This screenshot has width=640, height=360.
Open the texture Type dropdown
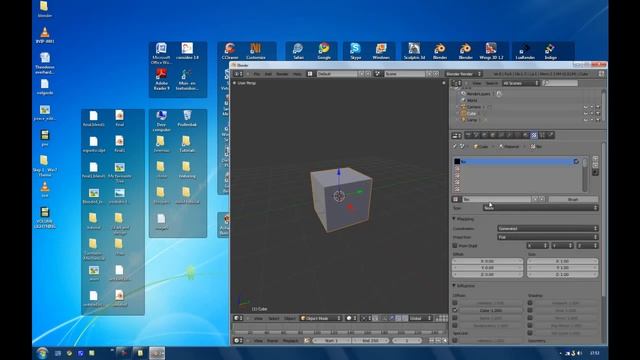point(540,208)
